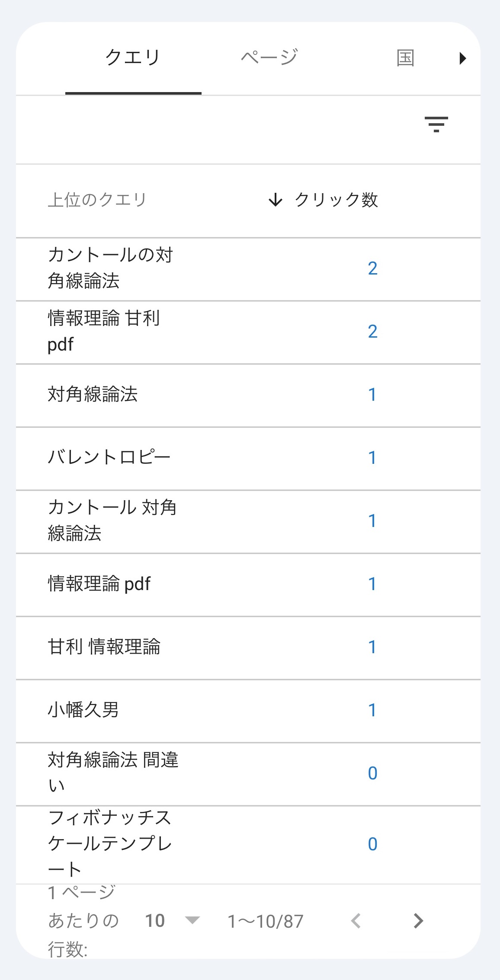Click the 上位のクエリ column header
This screenshot has height=980, width=500.
click(97, 200)
